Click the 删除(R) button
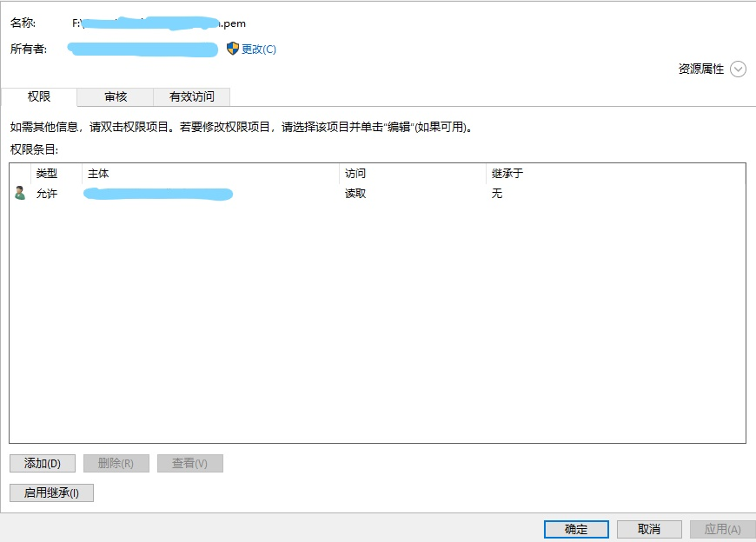This screenshot has width=756, height=542. (116, 464)
